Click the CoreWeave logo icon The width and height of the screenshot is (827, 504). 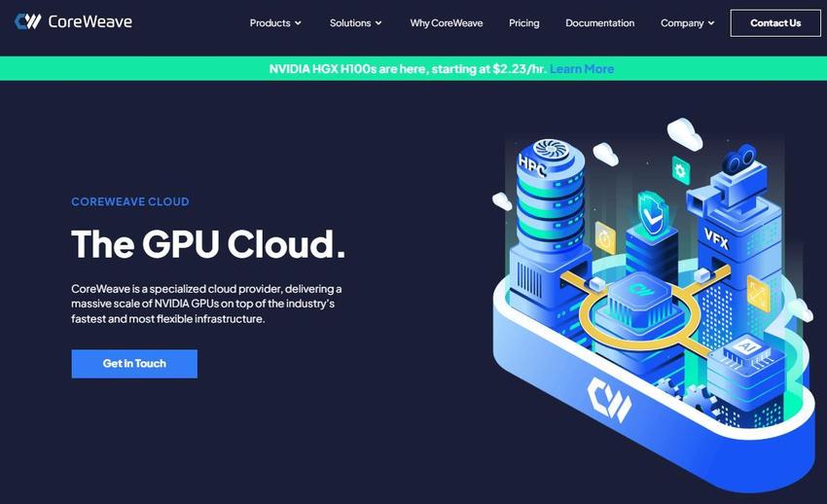point(28,21)
